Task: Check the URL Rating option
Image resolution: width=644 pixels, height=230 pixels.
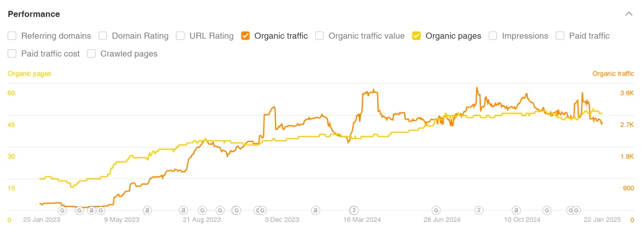Action: pos(180,36)
